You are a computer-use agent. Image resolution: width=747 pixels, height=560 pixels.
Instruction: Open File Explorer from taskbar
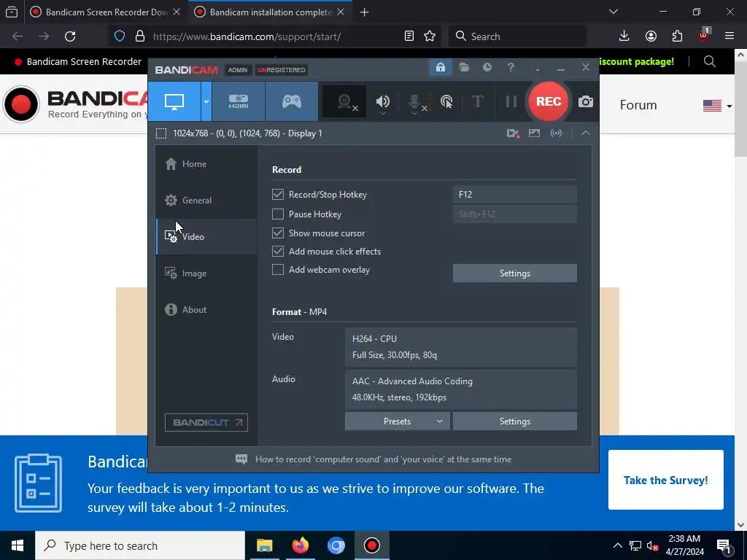coord(264,545)
